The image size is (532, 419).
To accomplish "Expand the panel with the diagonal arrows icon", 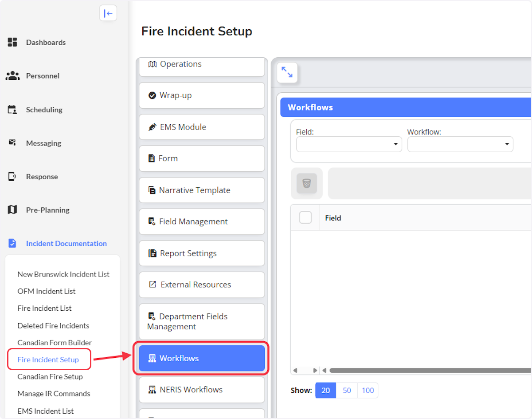I will 287,72.
